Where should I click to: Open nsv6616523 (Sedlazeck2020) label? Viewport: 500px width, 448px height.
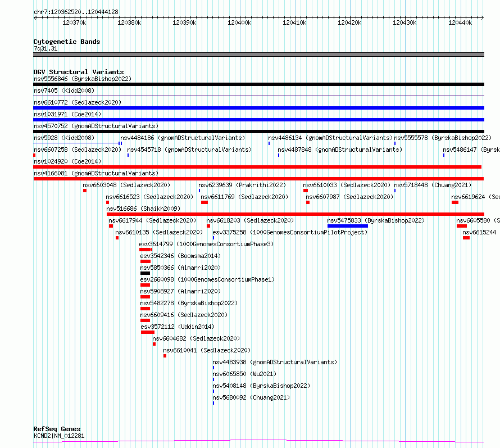[x=149, y=197]
